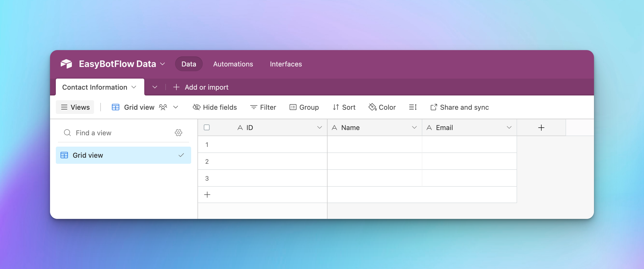Click the Email cell in row 2
The image size is (644, 269).
pyautogui.click(x=469, y=161)
